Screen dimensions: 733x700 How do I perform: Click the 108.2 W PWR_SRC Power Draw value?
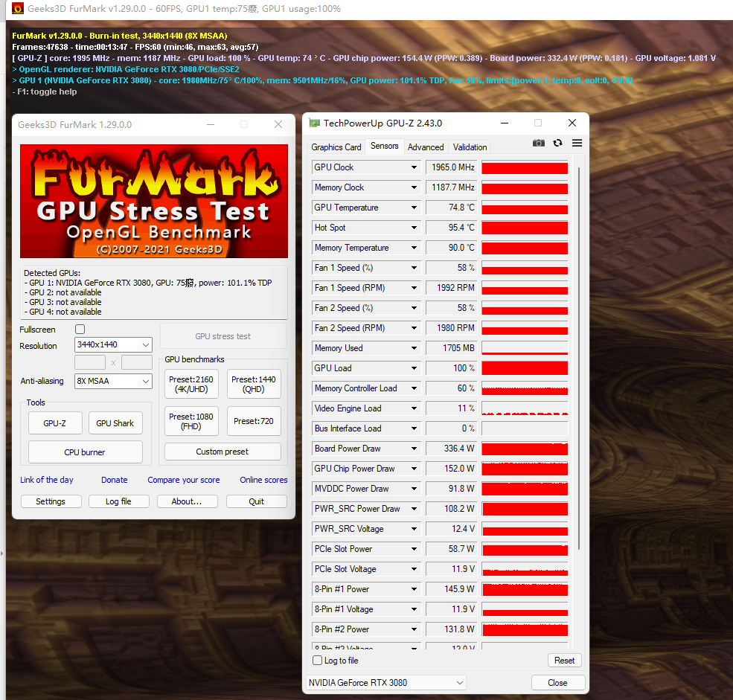(x=451, y=509)
